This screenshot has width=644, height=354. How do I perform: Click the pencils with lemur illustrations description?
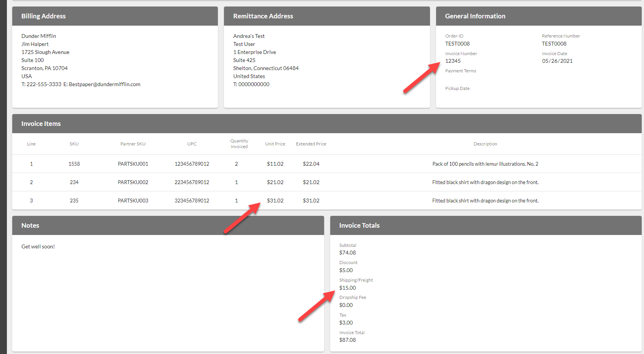[485, 164]
